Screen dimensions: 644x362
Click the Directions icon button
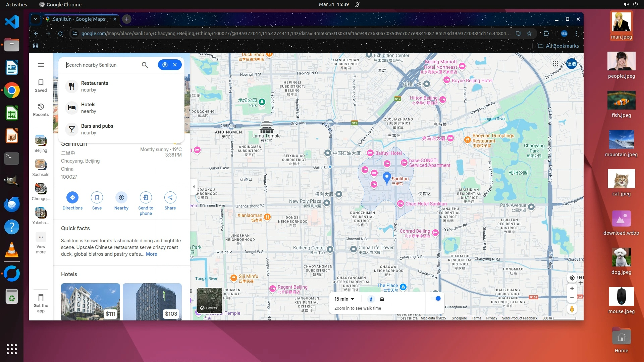(x=72, y=198)
